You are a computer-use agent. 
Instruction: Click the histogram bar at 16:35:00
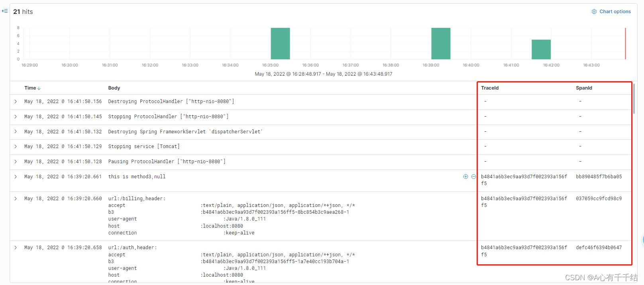[280, 43]
